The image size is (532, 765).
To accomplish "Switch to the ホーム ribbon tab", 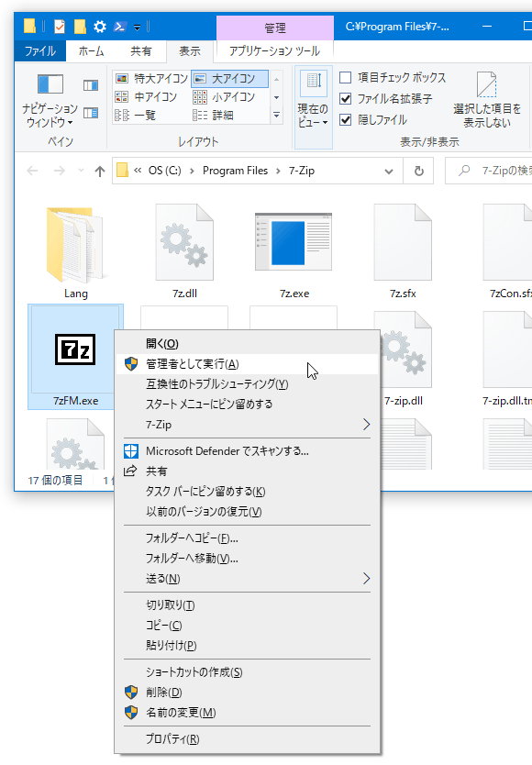I will point(92,50).
